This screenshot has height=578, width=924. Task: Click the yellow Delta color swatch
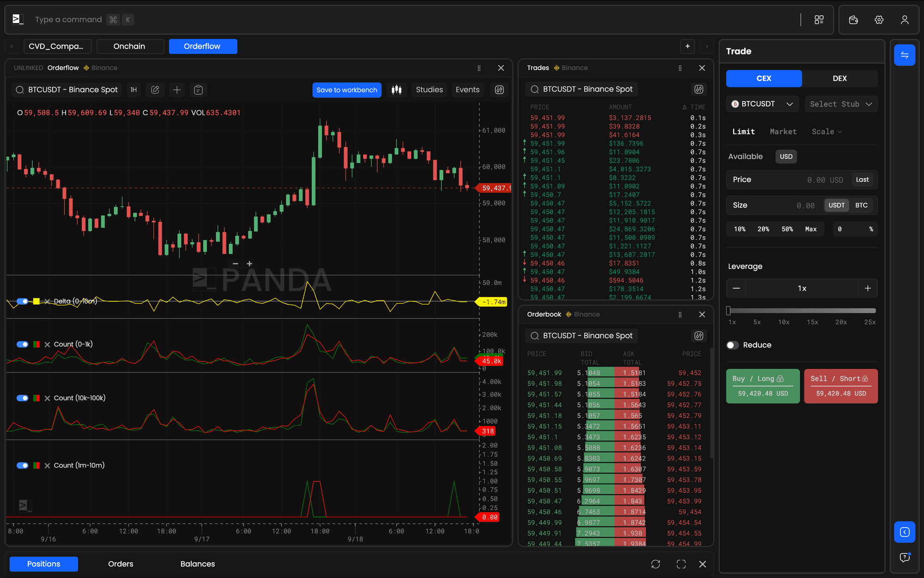tap(36, 301)
